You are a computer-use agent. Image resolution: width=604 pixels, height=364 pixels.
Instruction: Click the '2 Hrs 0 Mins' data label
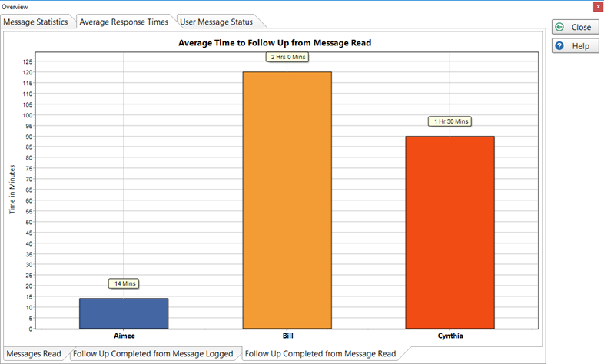point(287,57)
